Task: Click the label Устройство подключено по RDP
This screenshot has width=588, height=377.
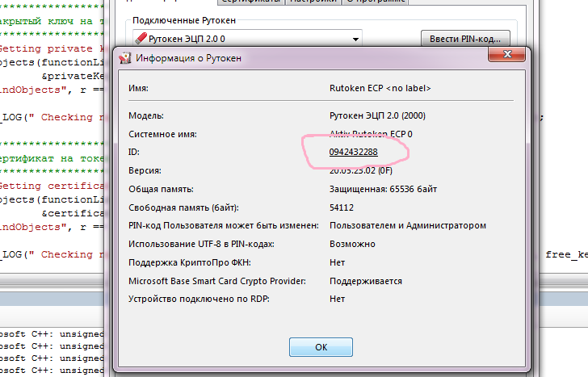Action: coord(199,299)
